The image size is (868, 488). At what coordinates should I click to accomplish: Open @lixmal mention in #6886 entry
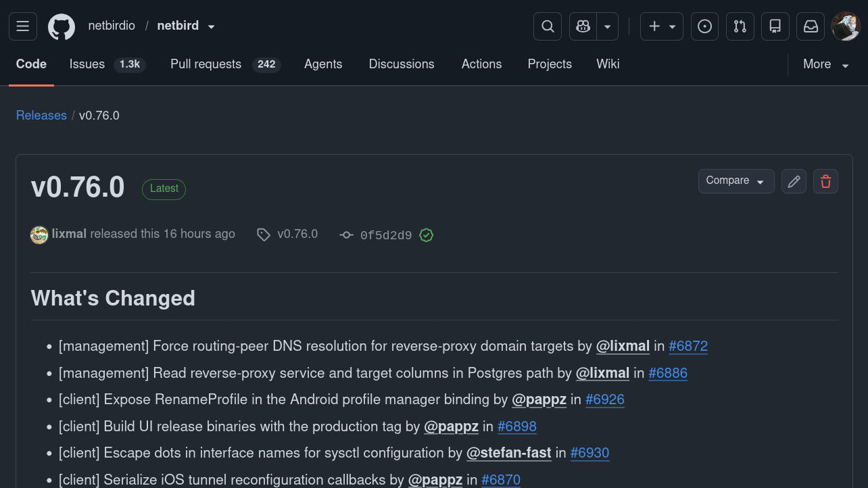(x=602, y=373)
